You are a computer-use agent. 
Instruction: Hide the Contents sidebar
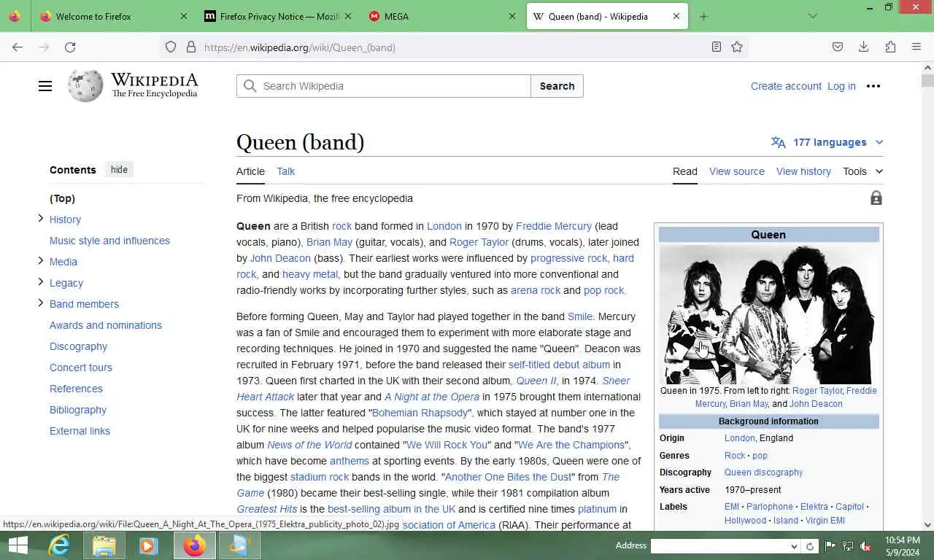[x=119, y=169]
